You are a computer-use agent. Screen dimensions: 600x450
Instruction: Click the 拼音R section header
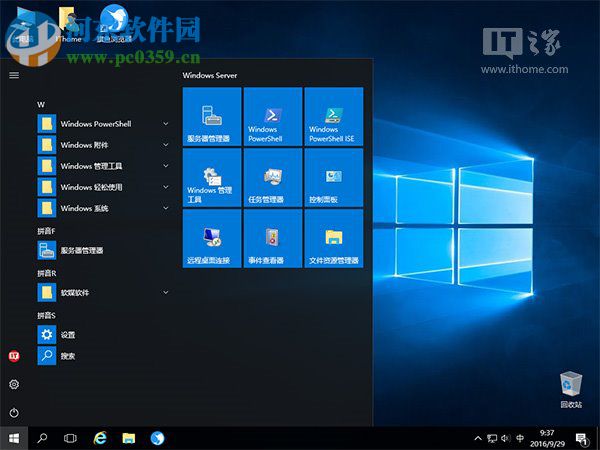[x=47, y=273]
